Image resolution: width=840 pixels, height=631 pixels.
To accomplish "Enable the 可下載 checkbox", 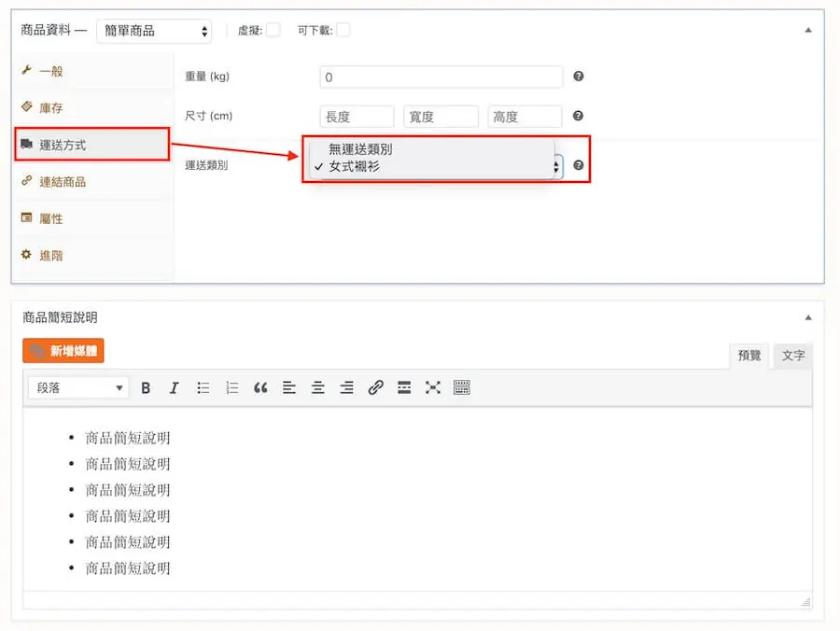I will (343, 30).
